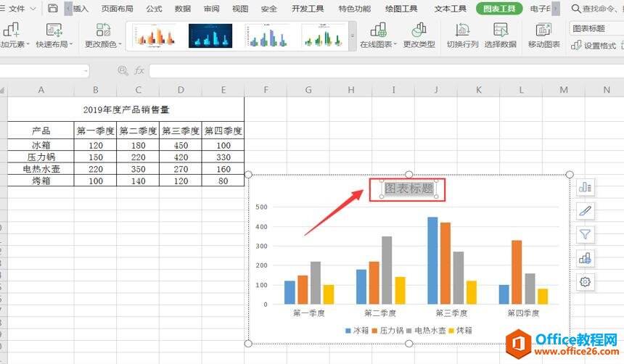Viewport: 624px width, 364px height.
Task: Click the yellow 烤箱 legend entry
Action: coord(460,331)
